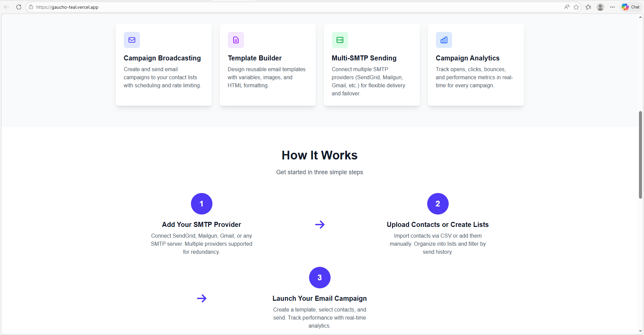Open the Favorites list
Viewport: 644px width, 335px height.
(588, 7)
